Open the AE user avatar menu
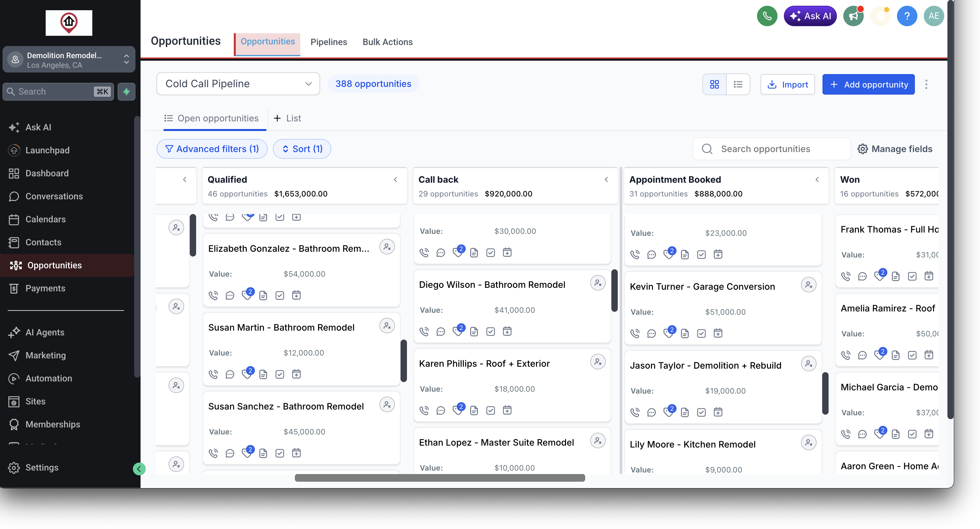The width and height of the screenshot is (980, 529). [934, 16]
